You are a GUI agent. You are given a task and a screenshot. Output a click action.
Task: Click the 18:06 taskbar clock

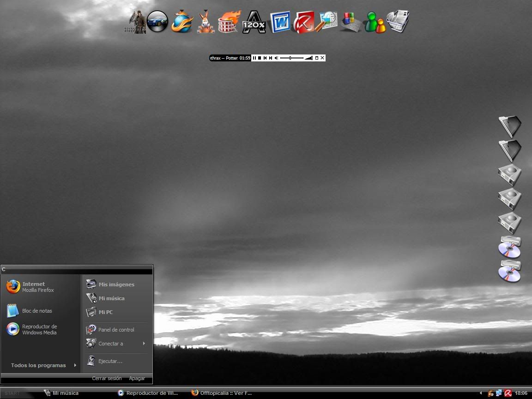coord(521,393)
